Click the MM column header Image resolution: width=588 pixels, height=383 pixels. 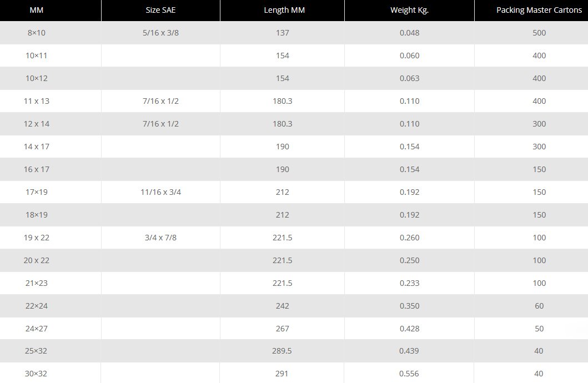37,11
